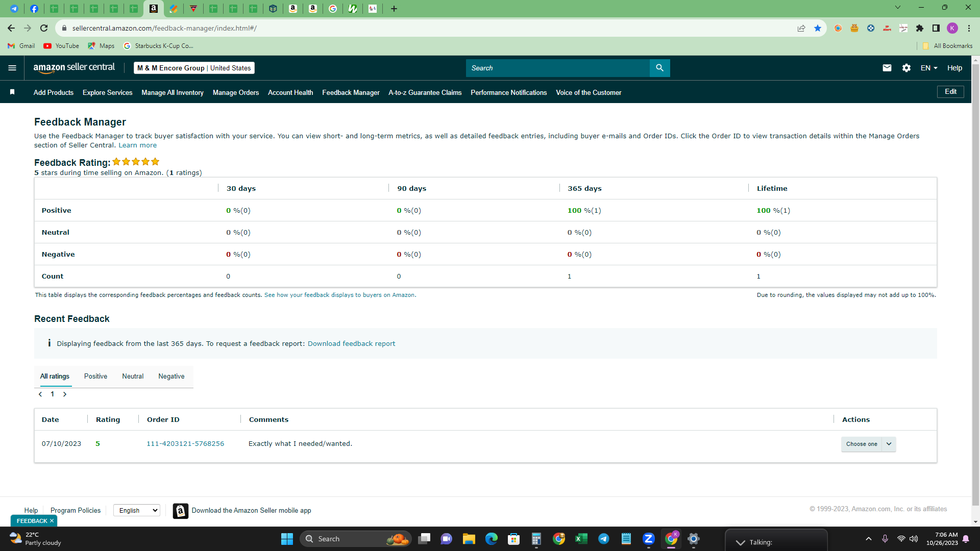Viewport: 980px width, 551px height.
Task: Open a new browser tab
Action: coord(394,9)
